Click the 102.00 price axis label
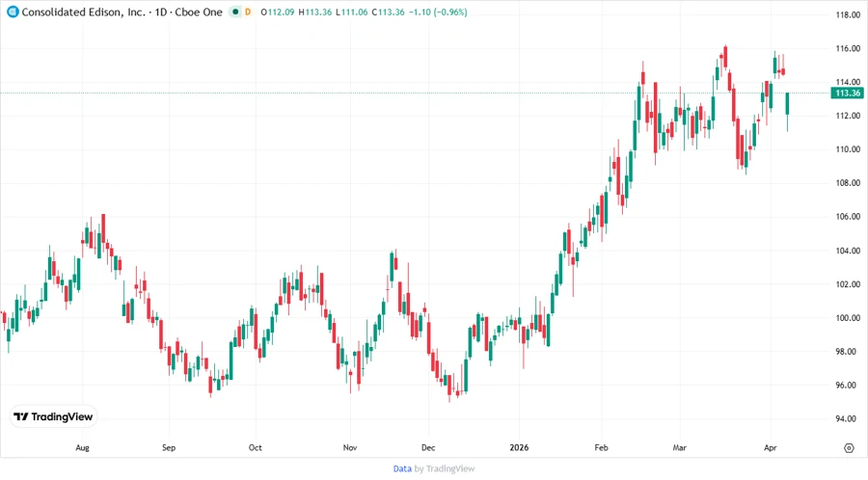Screen dimensions: 868x480 848,284
